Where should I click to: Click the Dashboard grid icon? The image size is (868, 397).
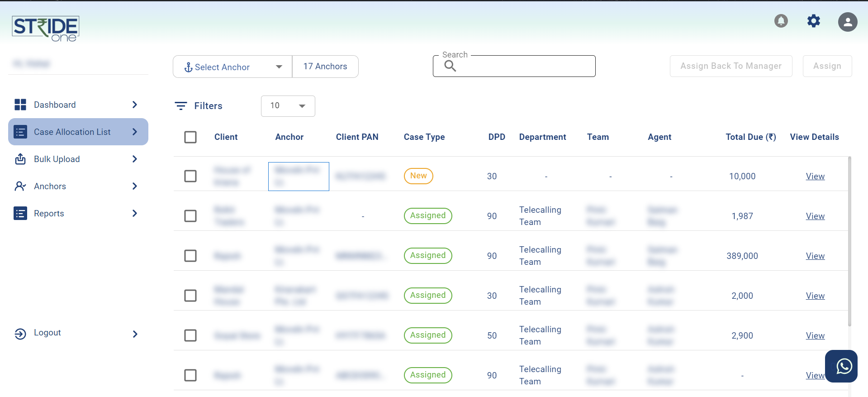20,105
